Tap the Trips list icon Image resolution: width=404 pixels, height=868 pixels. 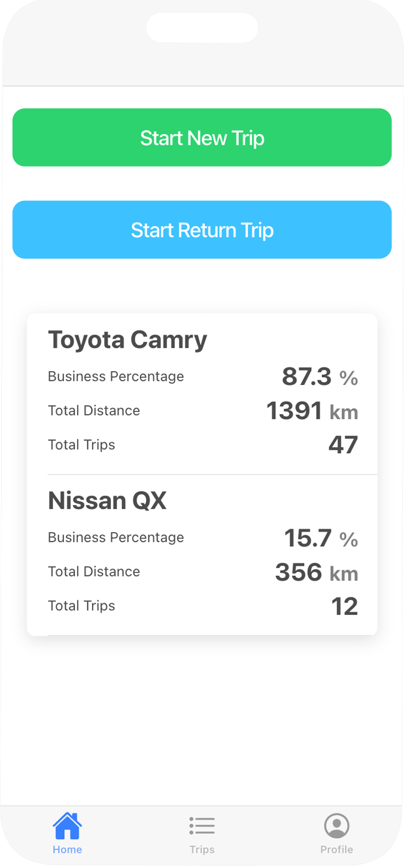coord(202,826)
